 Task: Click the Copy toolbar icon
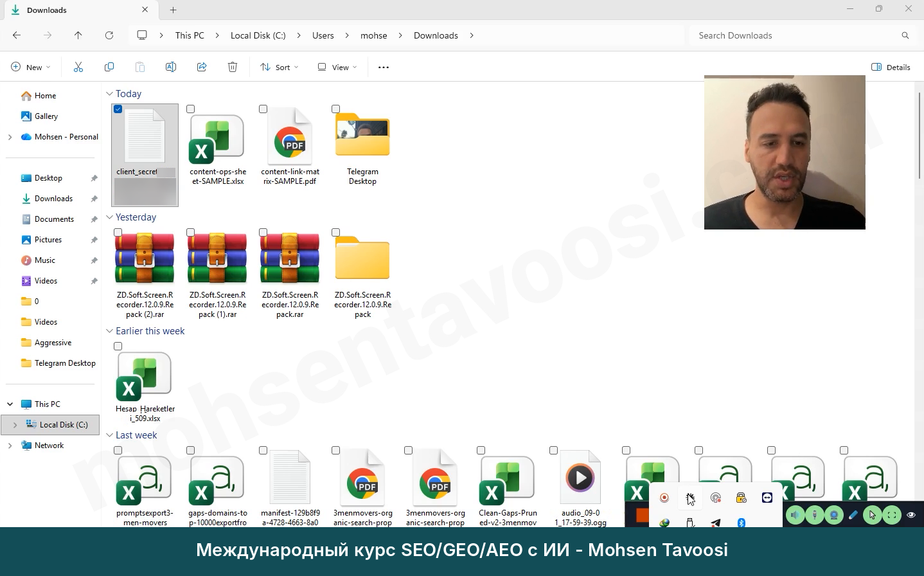pyautogui.click(x=109, y=67)
